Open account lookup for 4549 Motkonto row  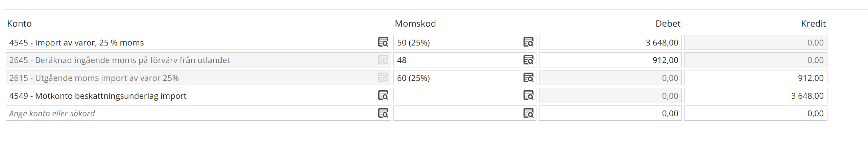pyautogui.click(x=383, y=96)
